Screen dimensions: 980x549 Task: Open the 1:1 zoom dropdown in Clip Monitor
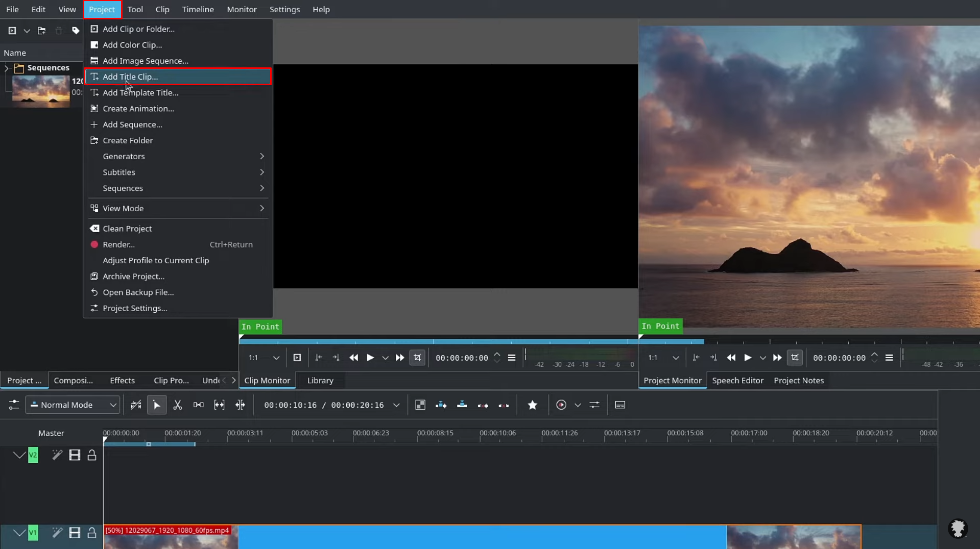tap(276, 358)
